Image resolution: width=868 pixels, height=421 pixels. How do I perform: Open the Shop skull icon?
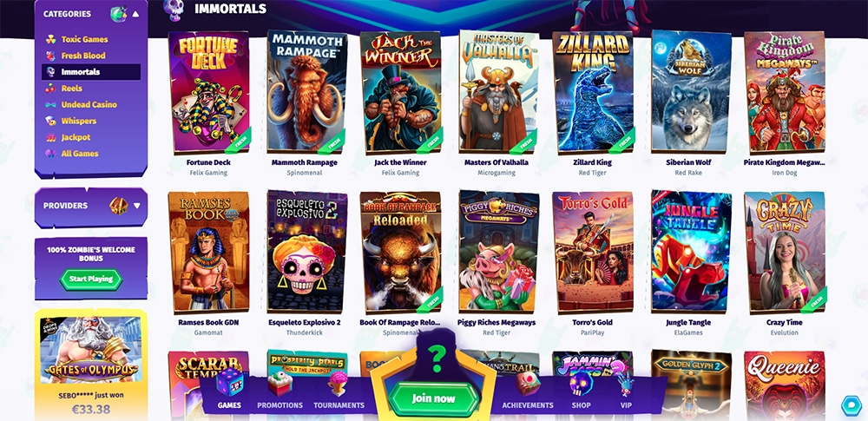pyautogui.click(x=581, y=383)
